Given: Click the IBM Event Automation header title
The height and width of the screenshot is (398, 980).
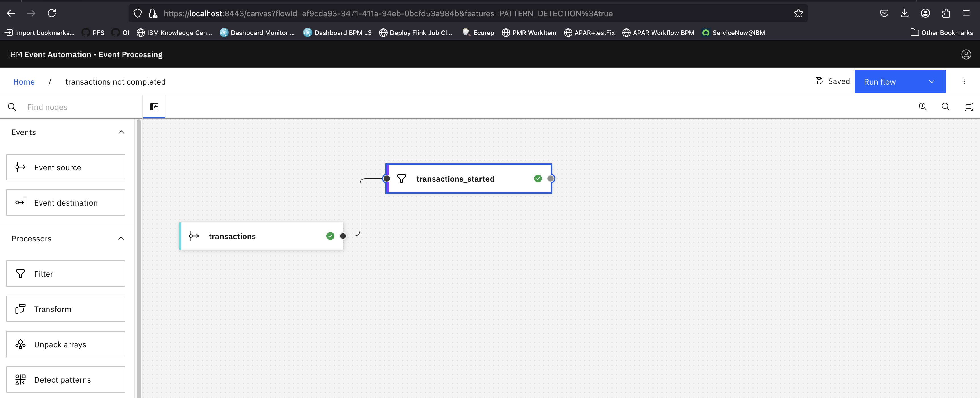Looking at the screenshot, I should pos(85,54).
